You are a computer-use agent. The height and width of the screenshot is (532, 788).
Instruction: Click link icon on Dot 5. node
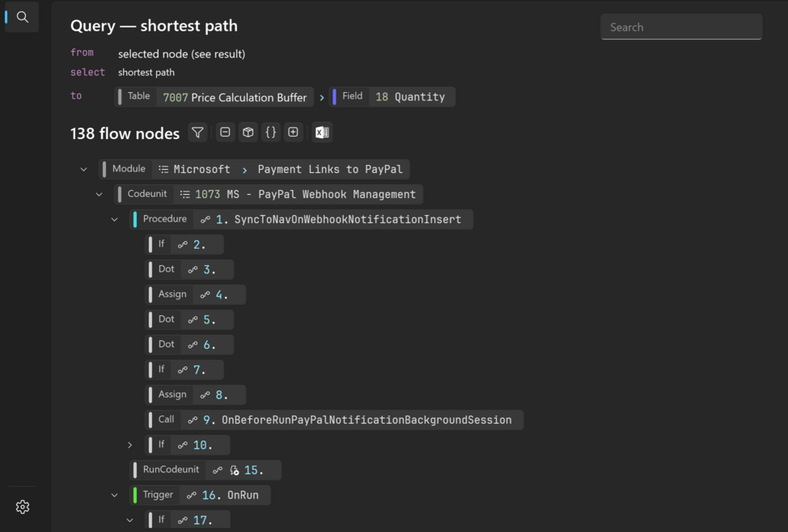(x=193, y=320)
